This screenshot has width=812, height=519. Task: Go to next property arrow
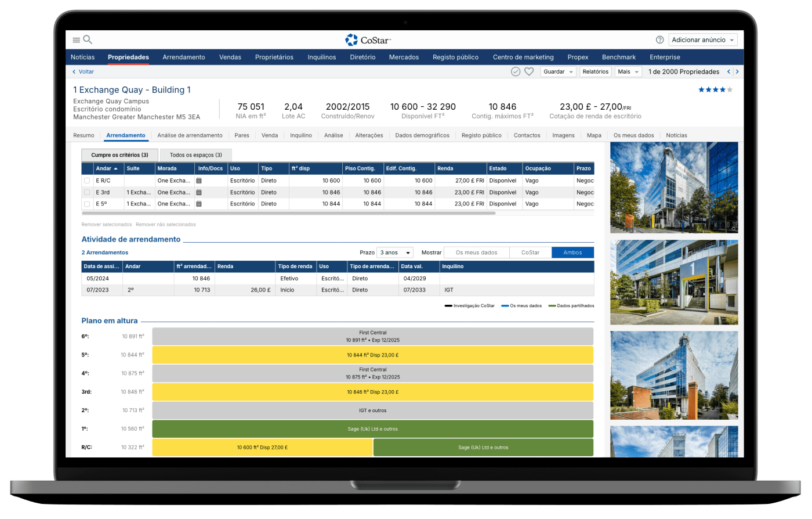[737, 71]
